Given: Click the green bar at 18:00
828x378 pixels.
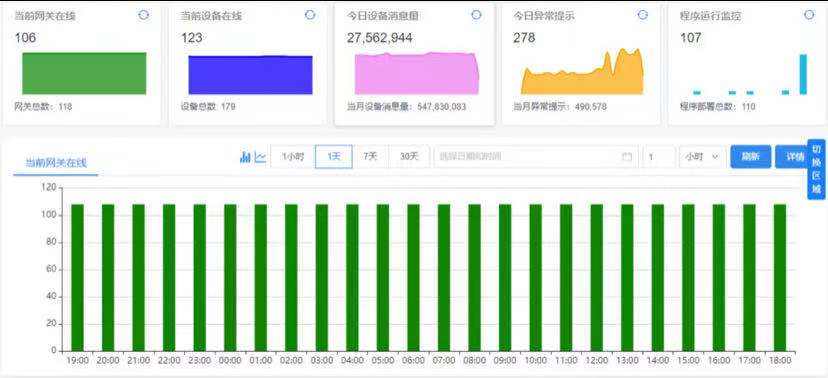Looking at the screenshot, I should click(780, 278).
